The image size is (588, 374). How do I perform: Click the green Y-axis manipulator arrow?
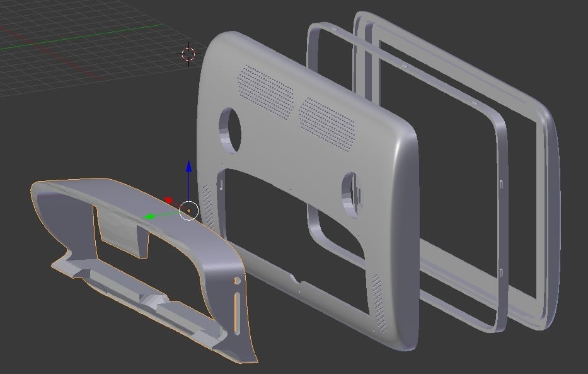coord(149,218)
